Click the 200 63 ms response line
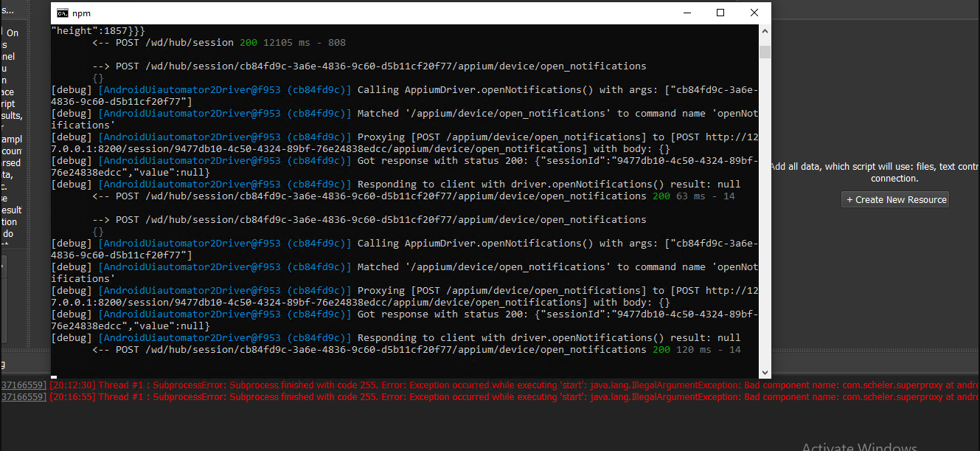 click(413, 196)
